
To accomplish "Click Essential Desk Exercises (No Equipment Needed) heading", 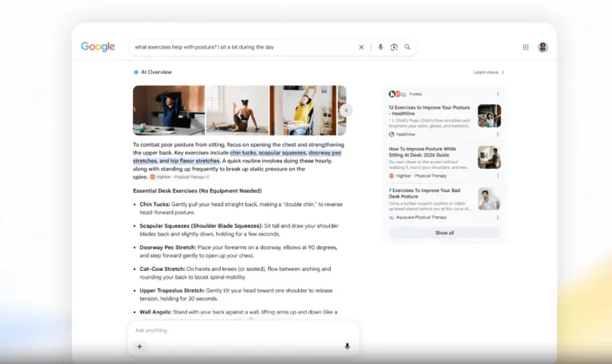I will [x=197, y=191].
